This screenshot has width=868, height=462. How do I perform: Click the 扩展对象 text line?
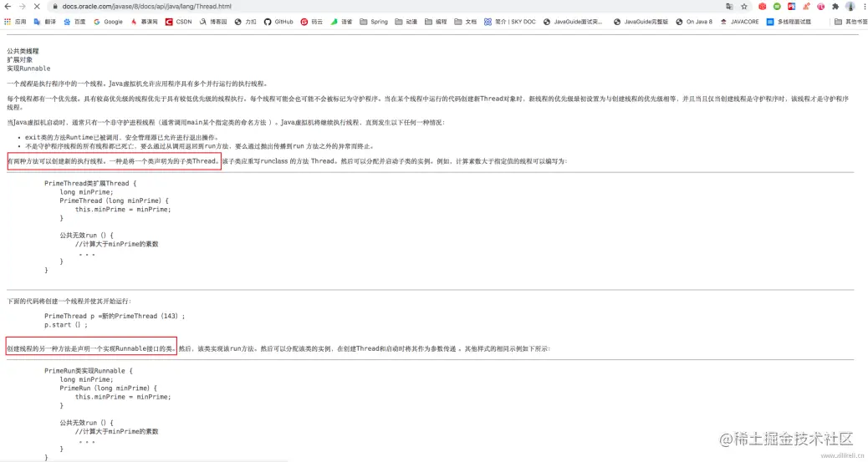(20, 60)
